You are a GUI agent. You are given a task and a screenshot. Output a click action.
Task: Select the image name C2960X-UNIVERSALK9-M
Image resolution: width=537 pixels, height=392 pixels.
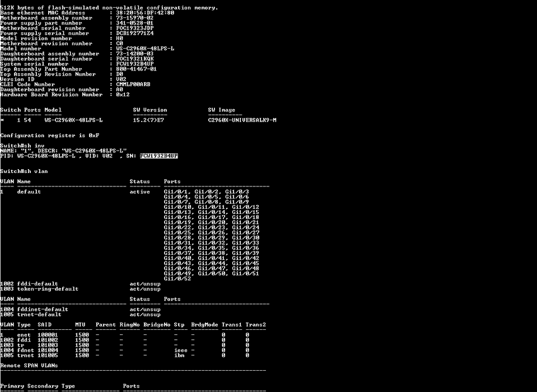[x=242, y=120]
